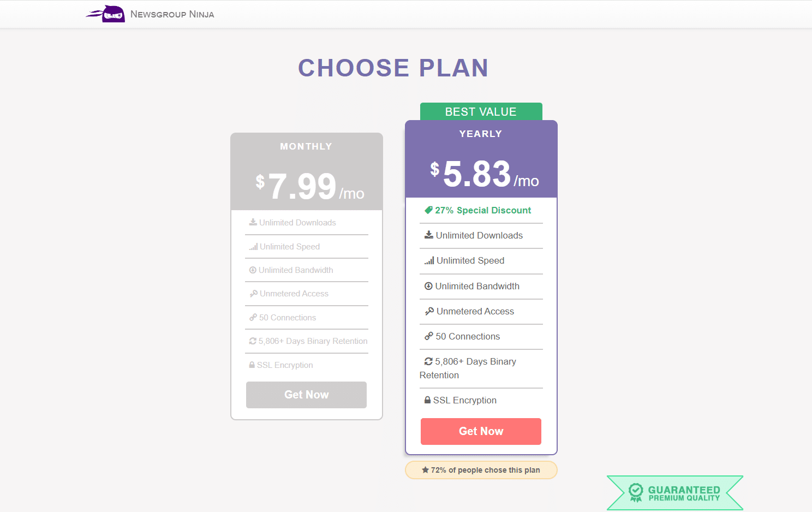
Task: Click the download icon in the Monthly plan
Action: click(253, 222)
